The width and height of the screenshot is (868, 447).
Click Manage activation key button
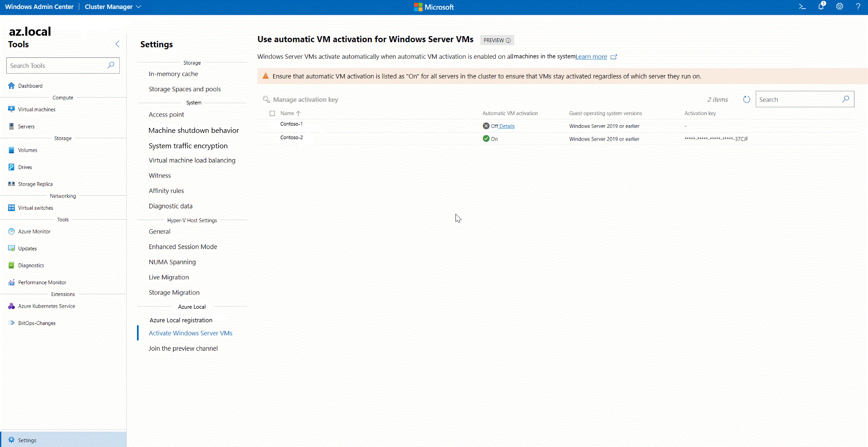click(300, 99)
